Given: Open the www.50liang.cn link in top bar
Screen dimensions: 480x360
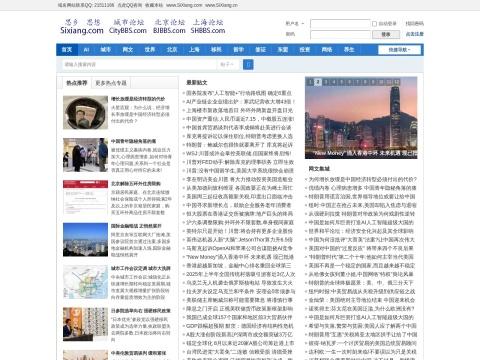Looking at the screenshot, I should point(221,5).
